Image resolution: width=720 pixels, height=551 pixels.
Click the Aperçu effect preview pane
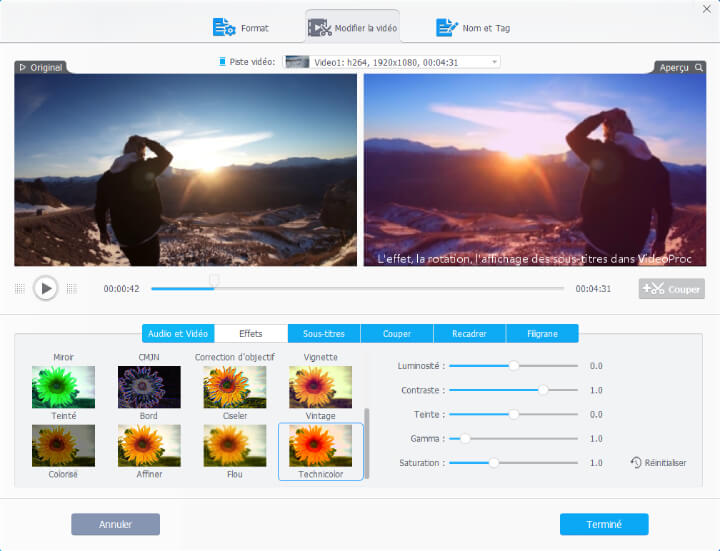point(535,170)
